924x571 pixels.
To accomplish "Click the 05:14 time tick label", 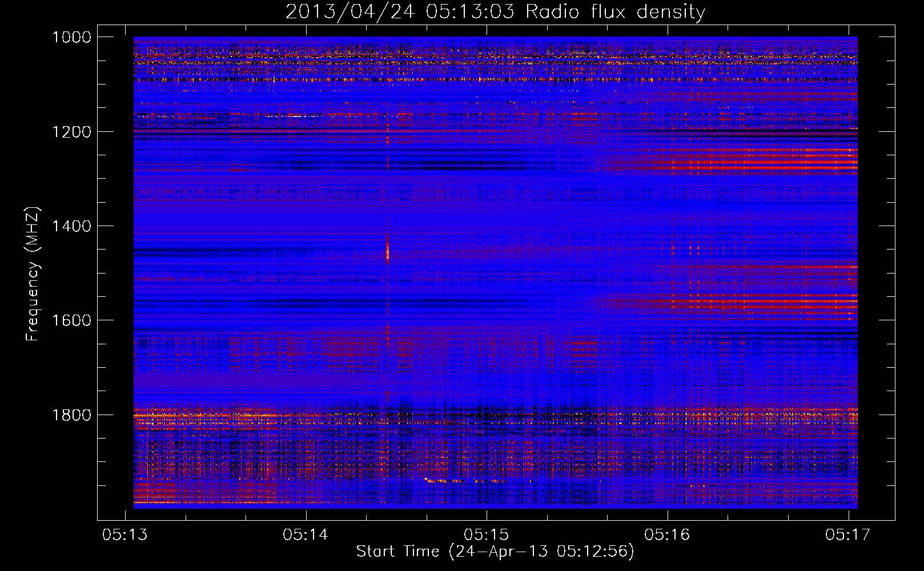I will tap(306, 534).
